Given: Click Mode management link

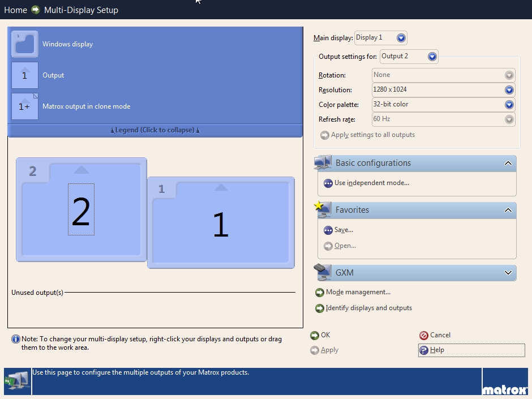Looking at the screenshot, I should tap(358, 292).
